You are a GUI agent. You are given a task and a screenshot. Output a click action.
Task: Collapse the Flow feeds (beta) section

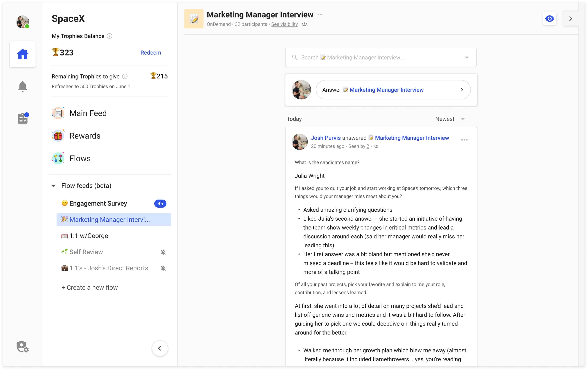point(53,186)
